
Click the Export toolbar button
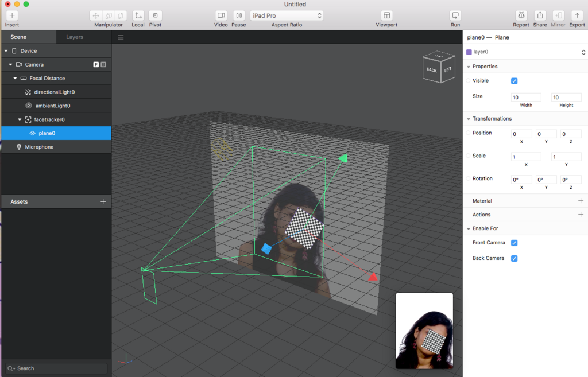577,15
